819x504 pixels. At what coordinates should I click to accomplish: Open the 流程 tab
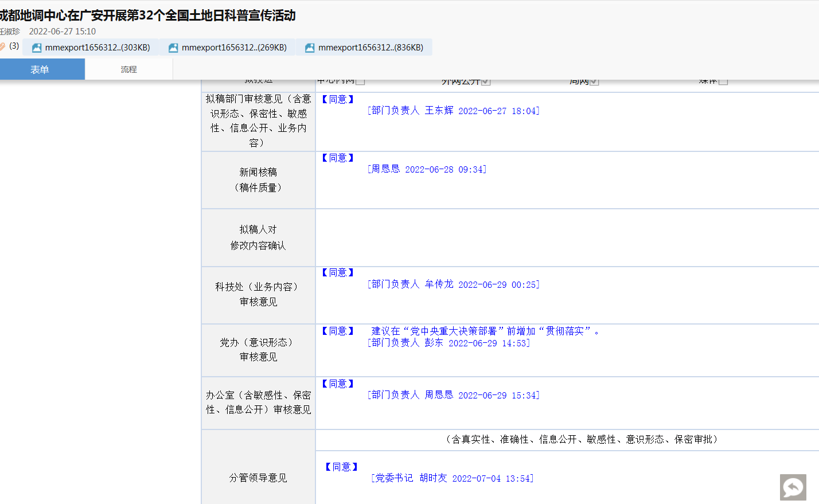point(128,69)
